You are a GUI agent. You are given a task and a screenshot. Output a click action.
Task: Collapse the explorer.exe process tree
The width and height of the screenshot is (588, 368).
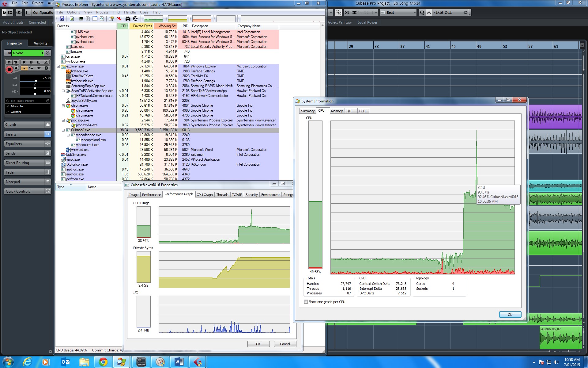click(x=58, y=66)
